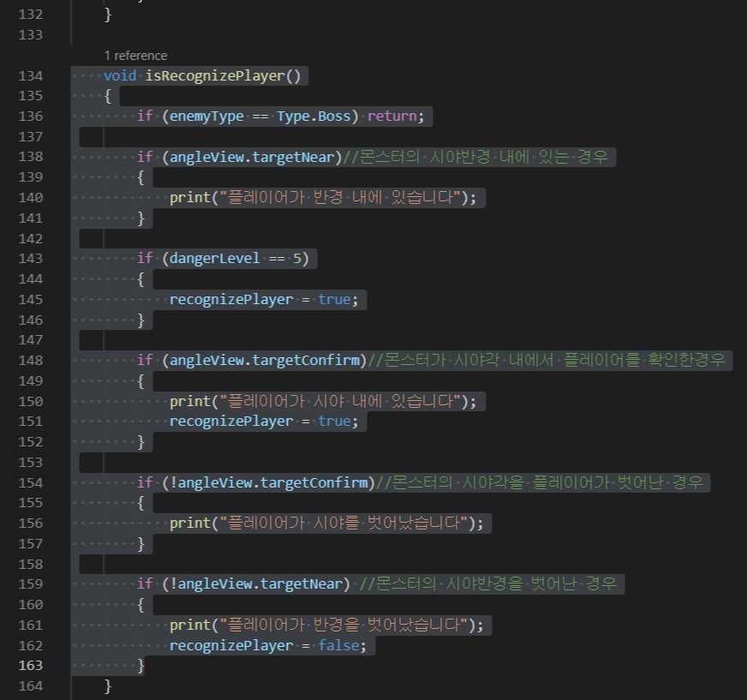Screen dimensions: 747x700
Task: Open the '1 reference' CodeLens link
Action: click(135, 56)
